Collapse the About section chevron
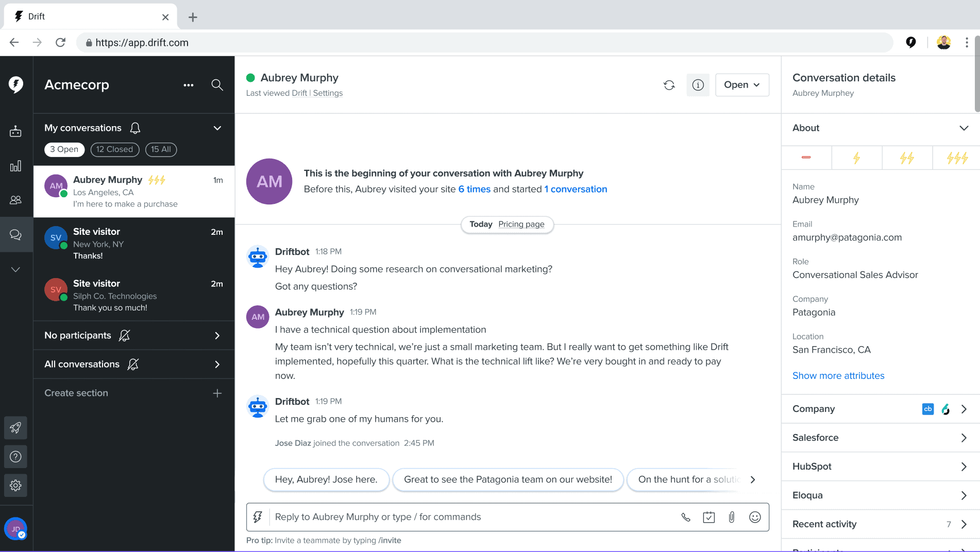 (x=964, y=128)
